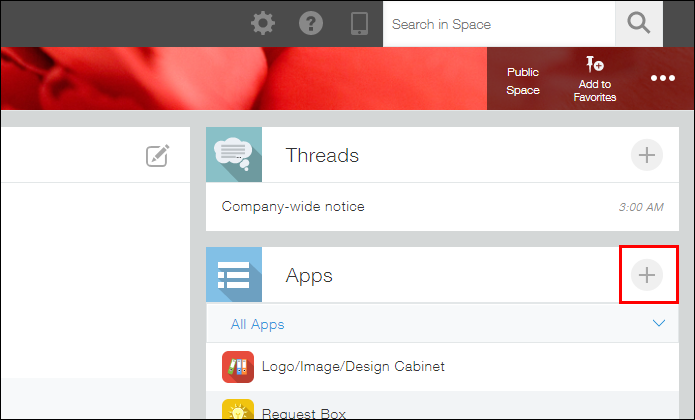695x420 pixels.
Task: Create a new thread with plus button
Action: click(647, 155)
